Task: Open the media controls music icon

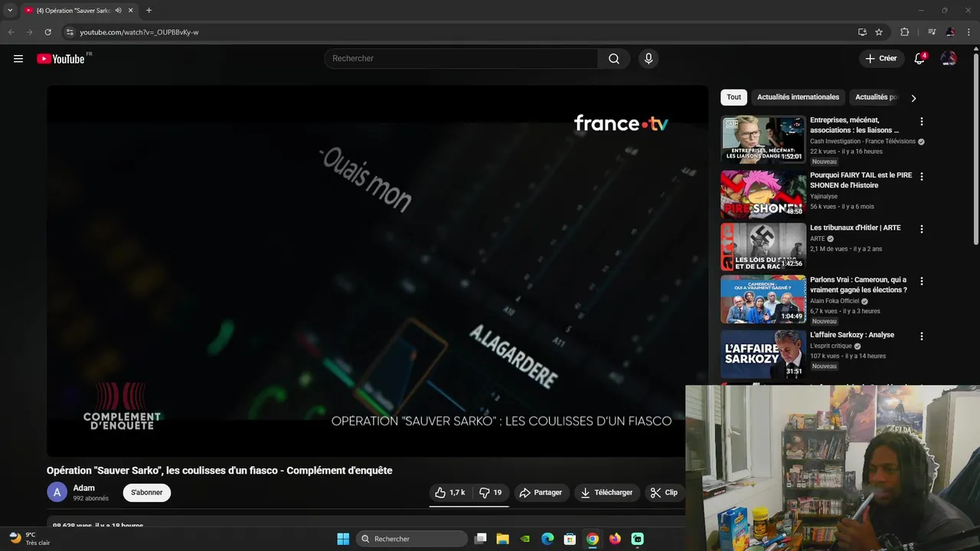Action: [932, 32]
